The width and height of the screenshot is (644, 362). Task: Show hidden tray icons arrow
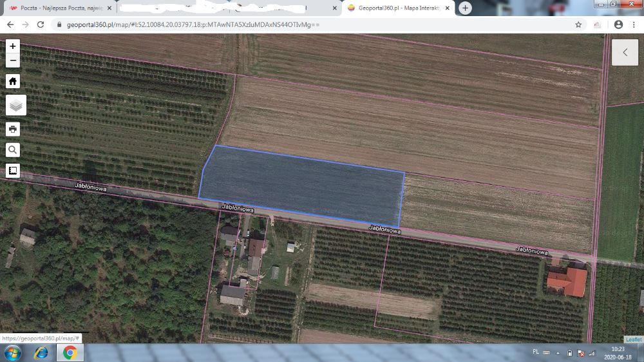(x=558, y=353)
